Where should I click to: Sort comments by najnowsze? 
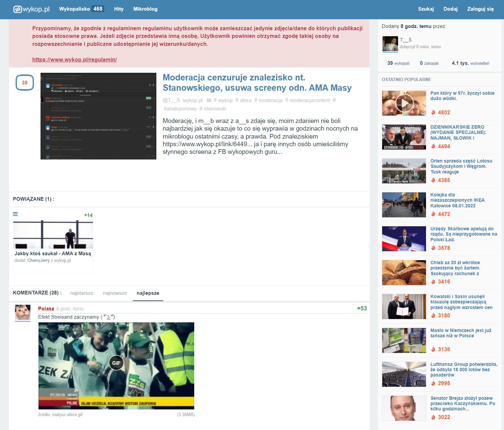coord(115,293)
